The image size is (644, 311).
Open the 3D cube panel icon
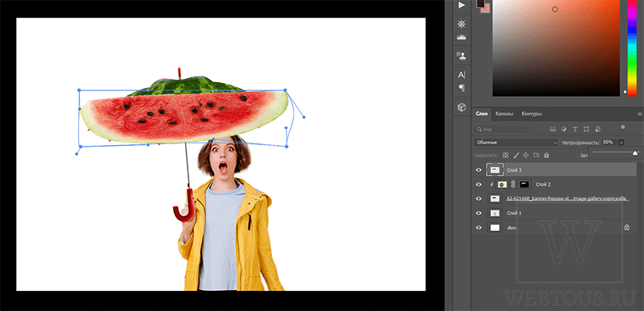461,107
